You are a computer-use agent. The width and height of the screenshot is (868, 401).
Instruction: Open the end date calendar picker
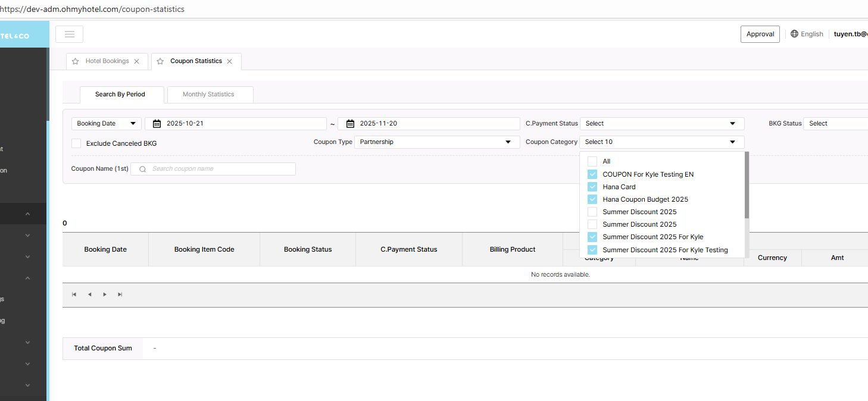(350, 124)
